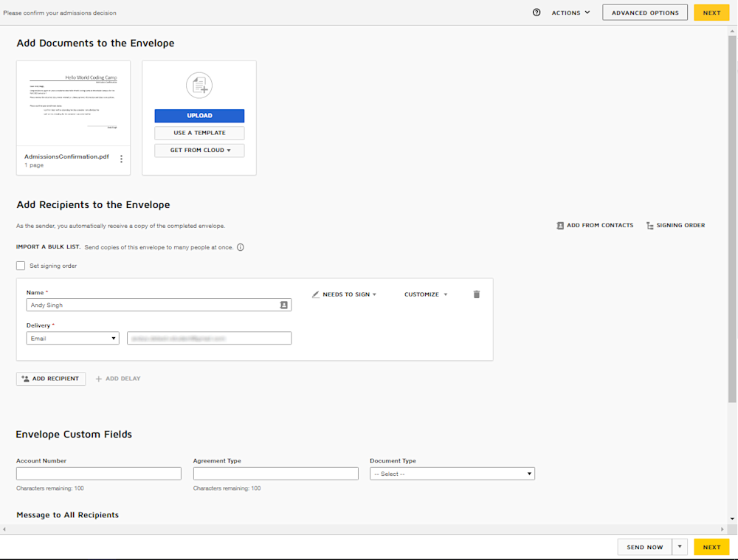Image resolution: width=738 pixels, height=560 pixels.
Task: Click Get From Cloud
Action: point(199,150)
